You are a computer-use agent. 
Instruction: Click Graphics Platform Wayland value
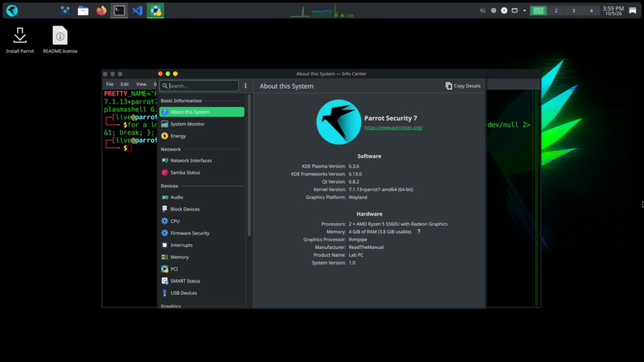coord(358,197)
